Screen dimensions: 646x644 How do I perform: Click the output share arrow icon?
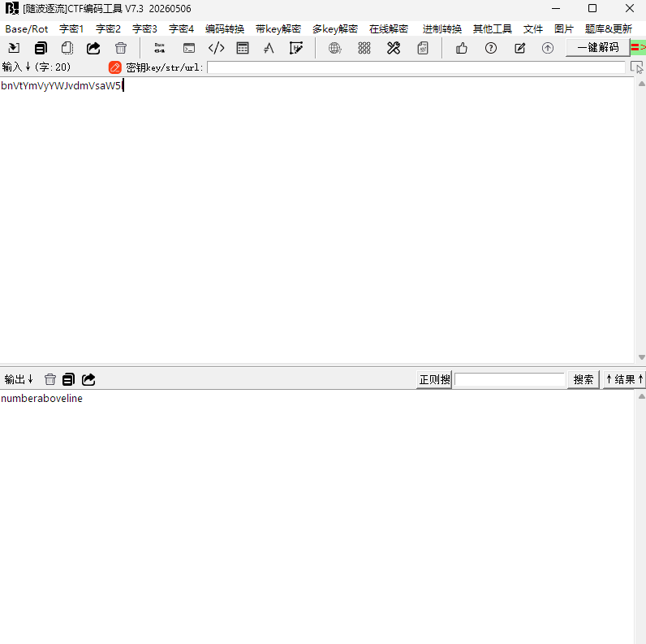tap(88, 379)
